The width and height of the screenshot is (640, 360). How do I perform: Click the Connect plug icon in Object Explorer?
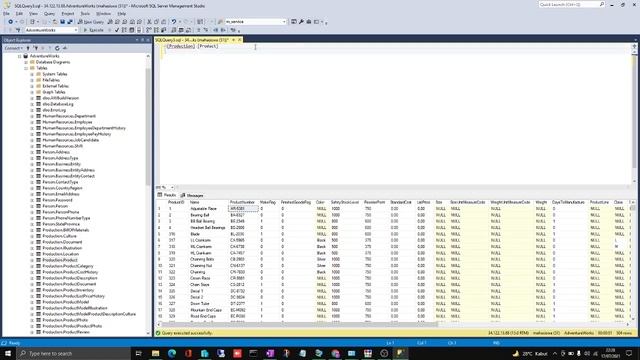click(28, 48)
